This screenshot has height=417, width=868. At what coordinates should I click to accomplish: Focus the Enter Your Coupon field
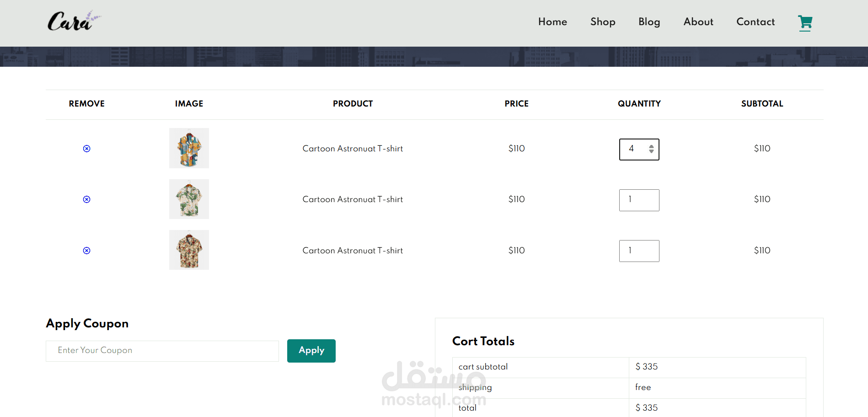pos(162,351)
